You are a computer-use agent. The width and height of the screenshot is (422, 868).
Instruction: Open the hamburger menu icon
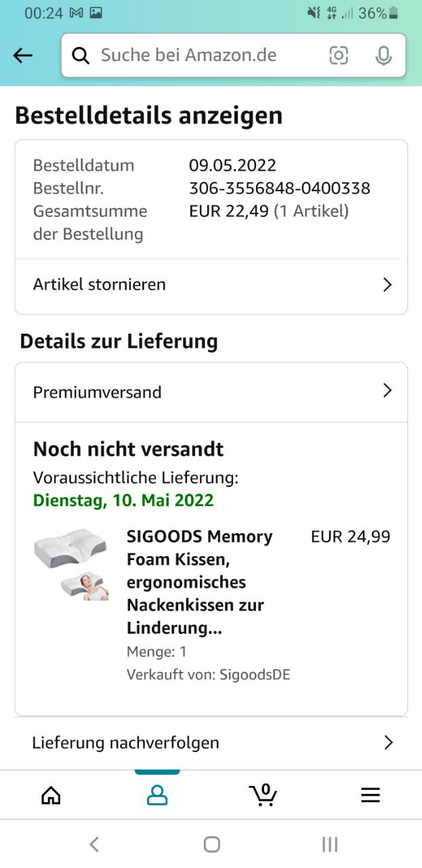pyautogui.click(x=371, y=795)
